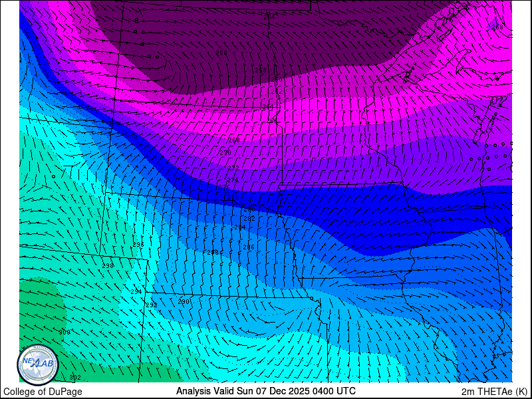The image size is (532, 399).
Task: Click the 298 contour label
Action: coord(108,265)
